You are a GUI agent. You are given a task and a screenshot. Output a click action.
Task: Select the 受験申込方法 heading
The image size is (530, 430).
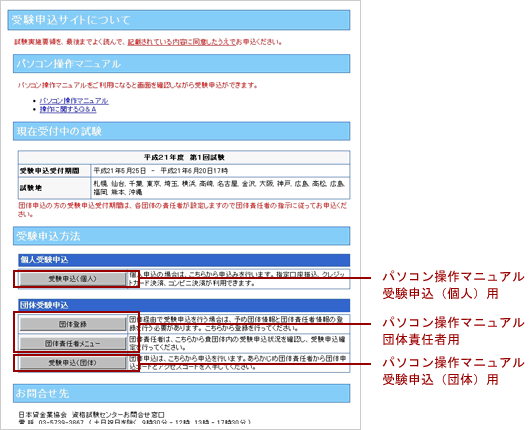[182, 236]
